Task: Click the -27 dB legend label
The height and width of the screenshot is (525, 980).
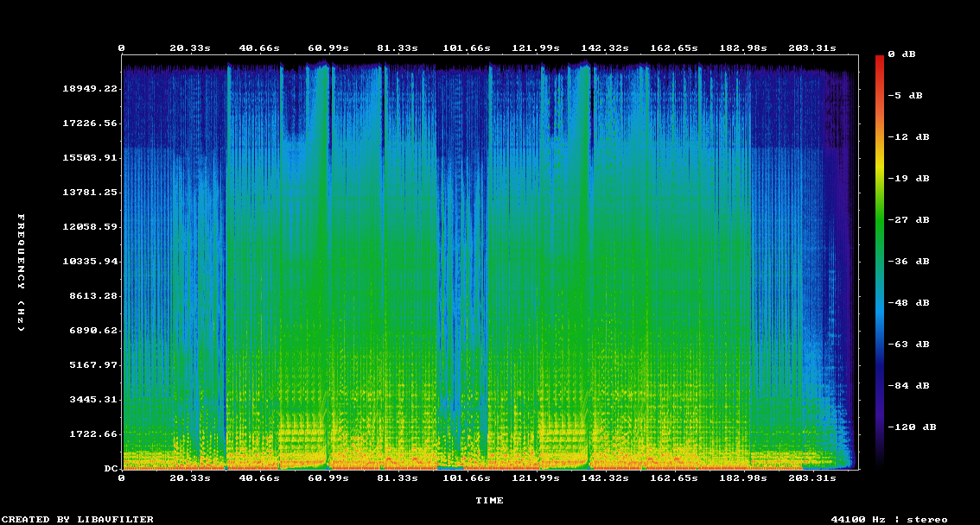Action: click(912, 220)
